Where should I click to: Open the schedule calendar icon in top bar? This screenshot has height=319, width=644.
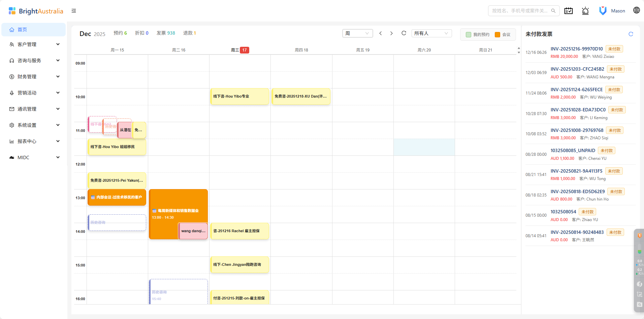point(569,10)
